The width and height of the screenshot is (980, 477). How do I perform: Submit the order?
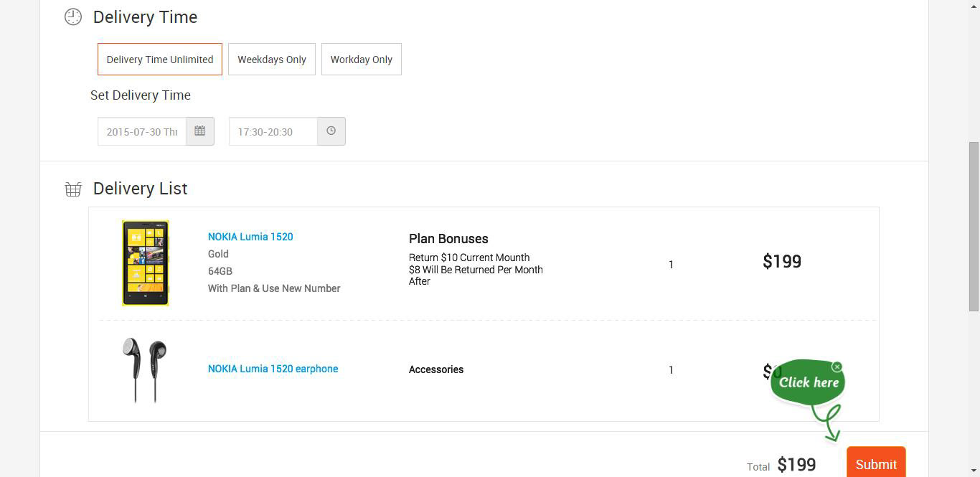point(876,463)
